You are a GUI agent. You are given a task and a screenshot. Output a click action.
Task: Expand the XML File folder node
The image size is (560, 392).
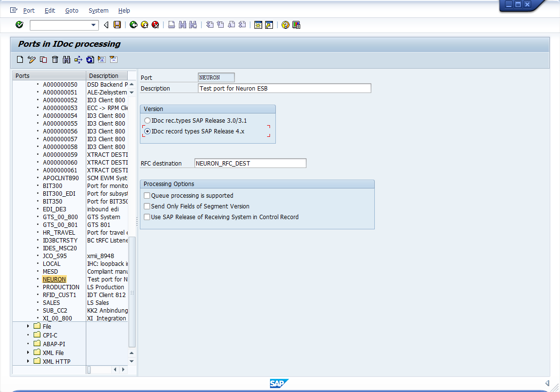(x=28, y=353)
